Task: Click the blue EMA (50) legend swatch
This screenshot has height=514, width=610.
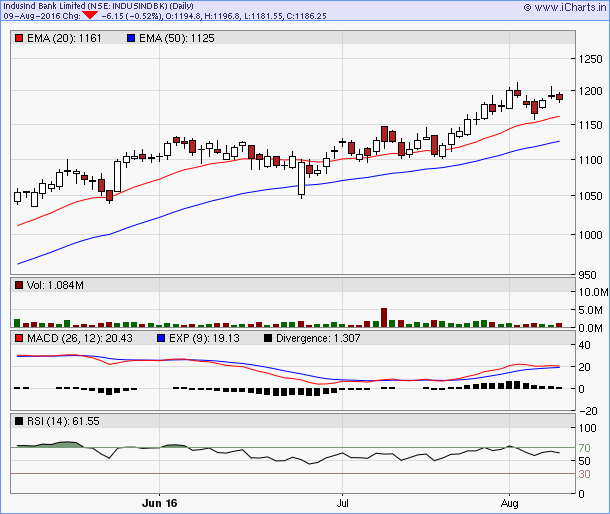Action: 131,38
